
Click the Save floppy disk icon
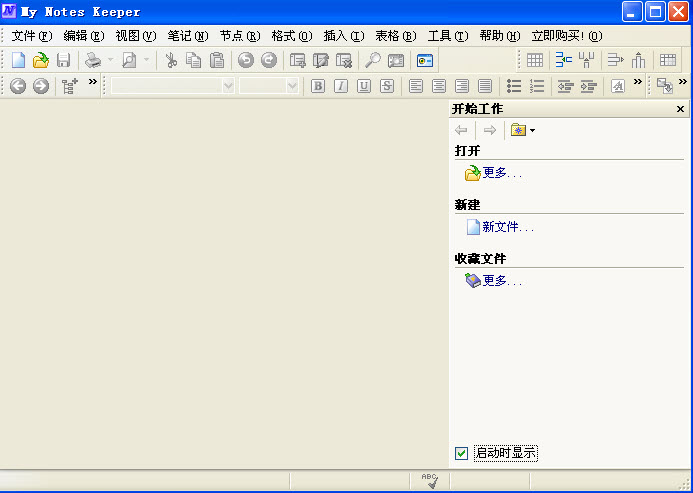point(62,61)
